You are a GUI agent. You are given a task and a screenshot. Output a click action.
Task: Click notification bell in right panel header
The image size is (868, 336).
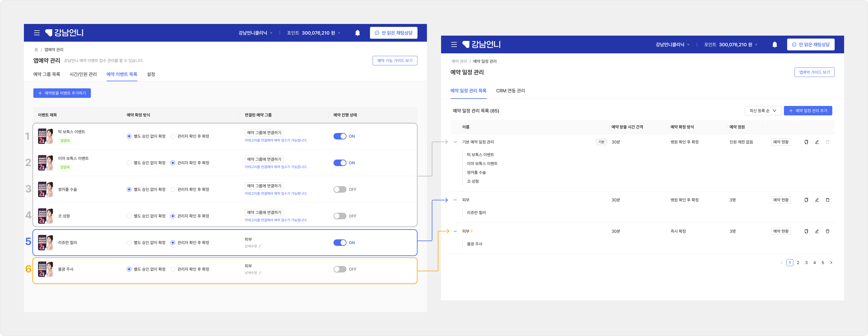(x=774, y=44)
